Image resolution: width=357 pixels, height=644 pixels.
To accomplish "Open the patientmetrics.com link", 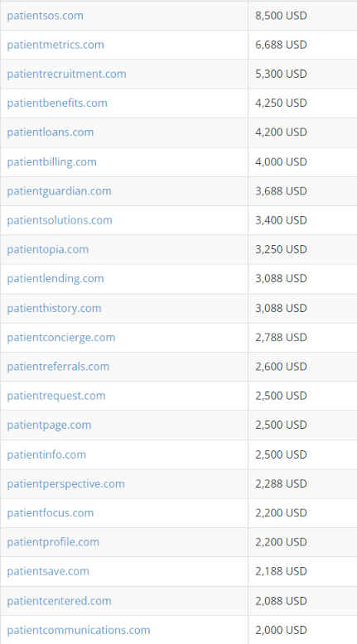I will click(55, 45).
